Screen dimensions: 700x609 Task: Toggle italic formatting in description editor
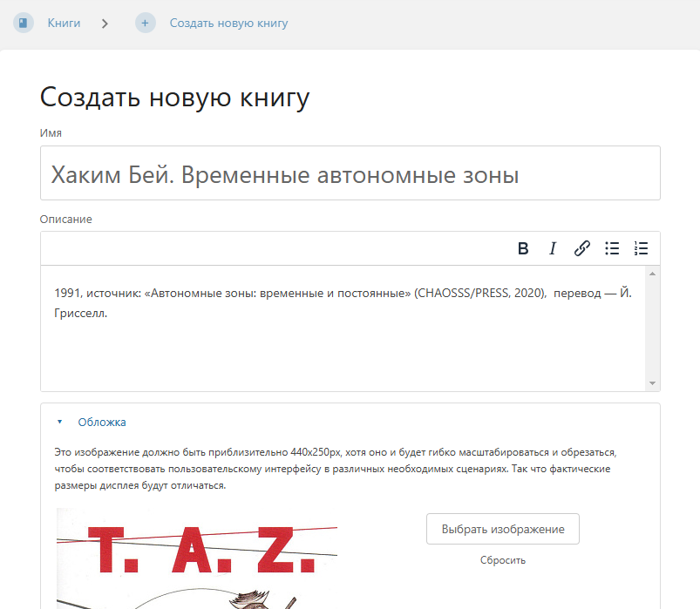point(552,248)
